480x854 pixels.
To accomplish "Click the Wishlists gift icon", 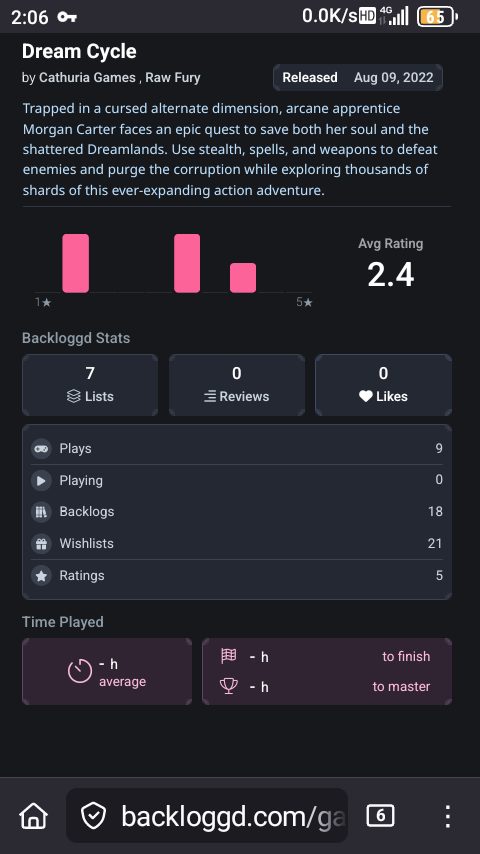I will click(x=41, y=544).
